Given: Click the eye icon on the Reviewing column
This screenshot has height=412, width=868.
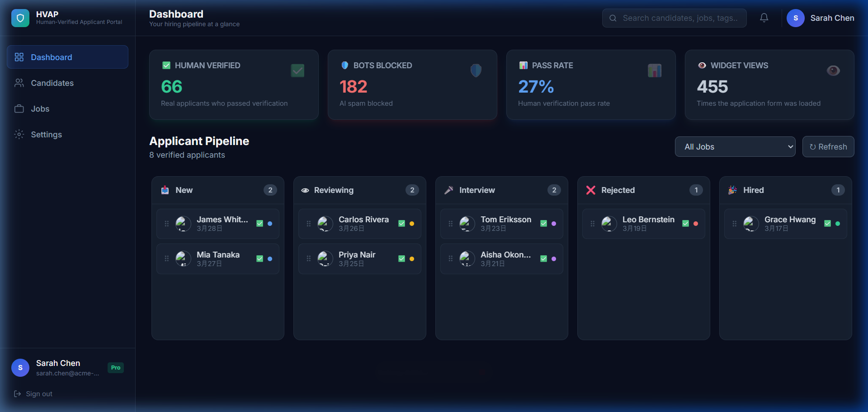Looking at the screenshot, I should coord(306,190).
